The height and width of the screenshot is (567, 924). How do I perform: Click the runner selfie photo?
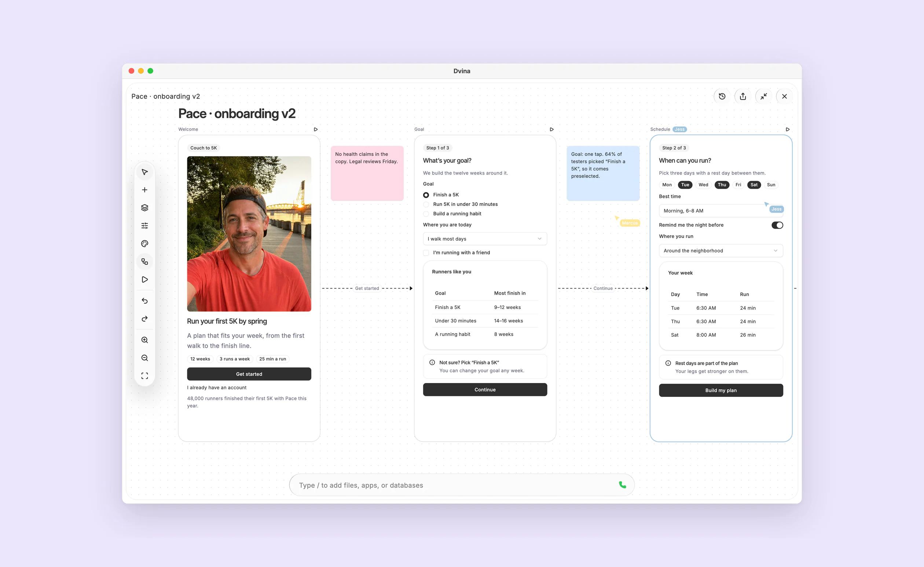click(249, 233)
